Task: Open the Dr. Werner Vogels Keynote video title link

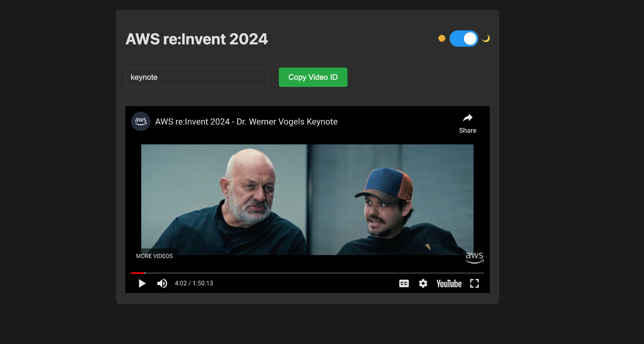Action: point(246,122)
